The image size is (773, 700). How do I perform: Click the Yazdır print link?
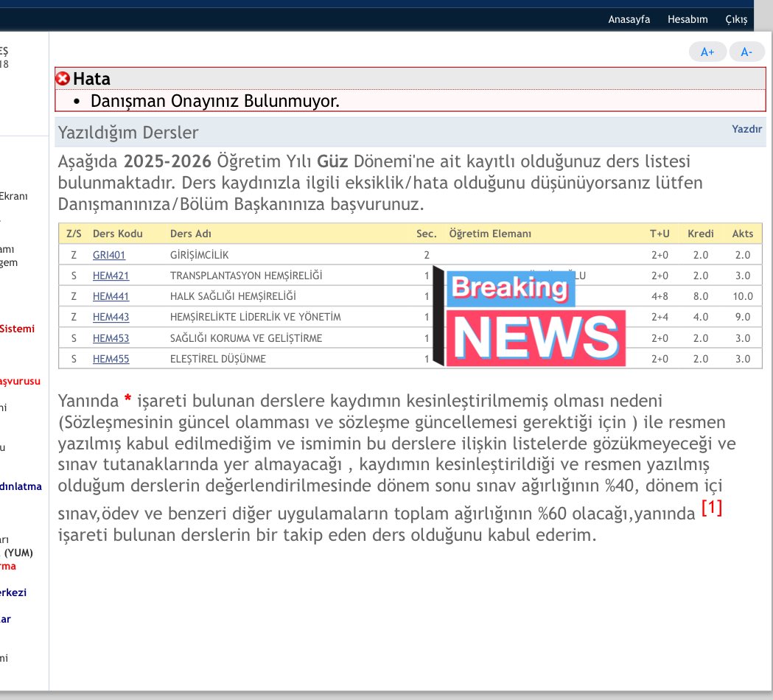pos(746,129)
